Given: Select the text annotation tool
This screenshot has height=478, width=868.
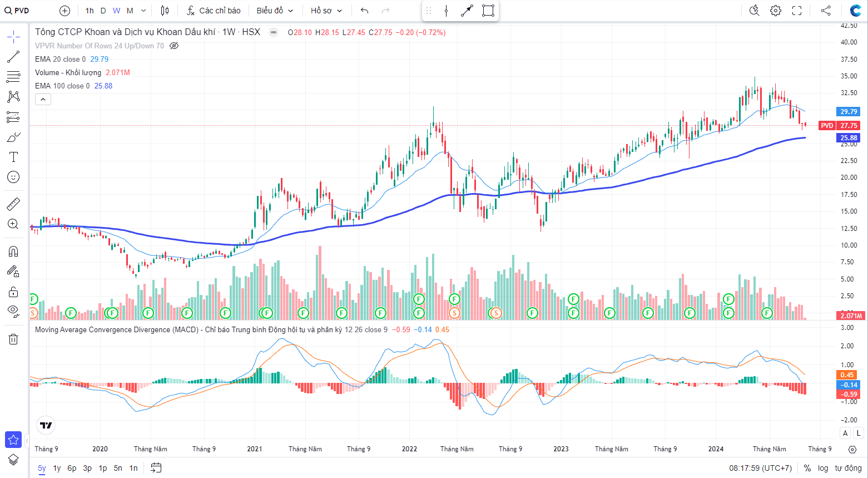Looking at the screenshot, I should click(13, 157).
